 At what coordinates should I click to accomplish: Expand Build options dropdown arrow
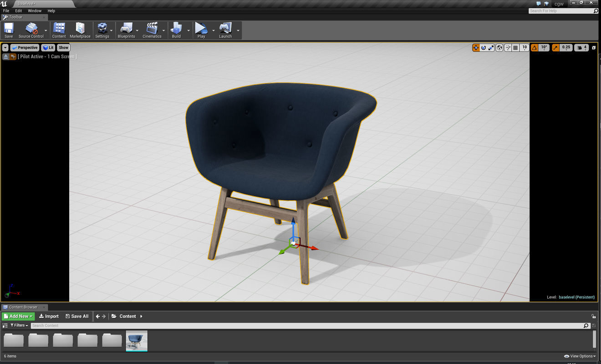pyautogui.click(x=188, y=30)
